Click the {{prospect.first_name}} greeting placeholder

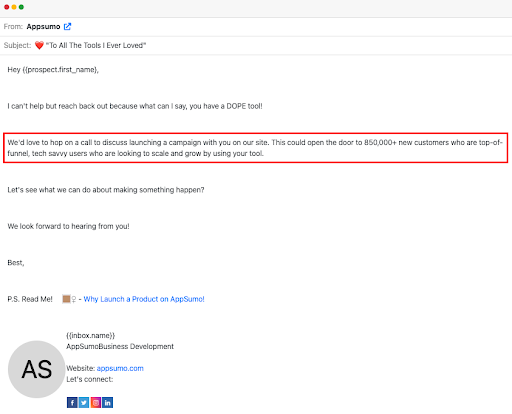pyautogui.click(x=60, y=70)
